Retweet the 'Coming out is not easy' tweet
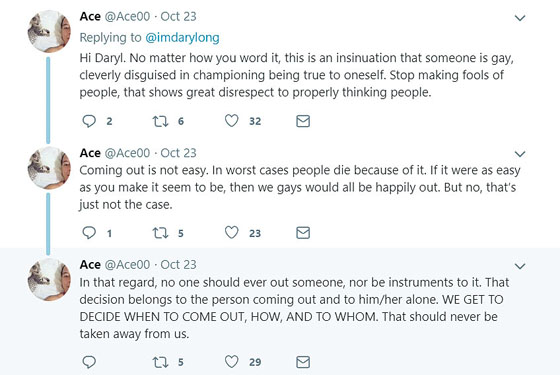 [x=160, y=233]
